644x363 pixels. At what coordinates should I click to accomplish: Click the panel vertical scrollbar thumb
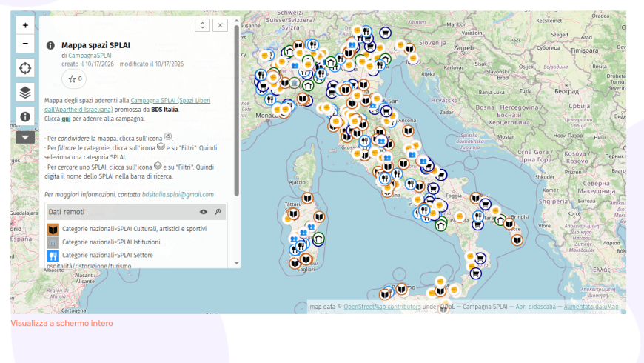(x=237, y=110)
